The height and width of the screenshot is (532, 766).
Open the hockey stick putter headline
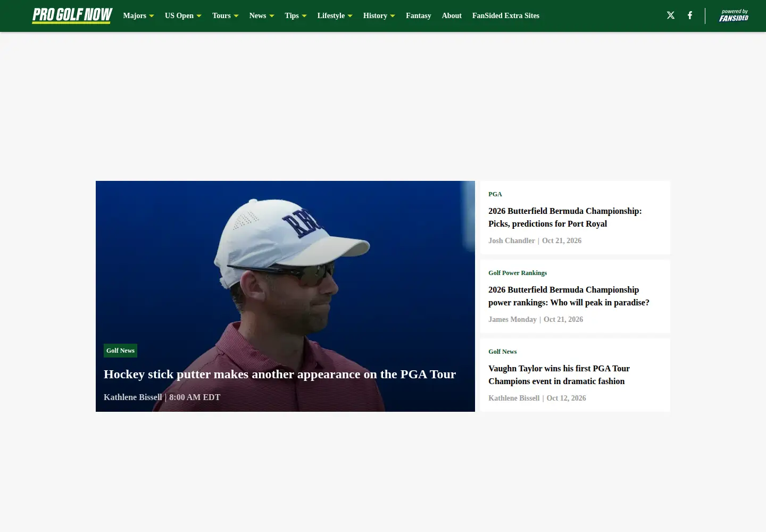pos(280,374)
